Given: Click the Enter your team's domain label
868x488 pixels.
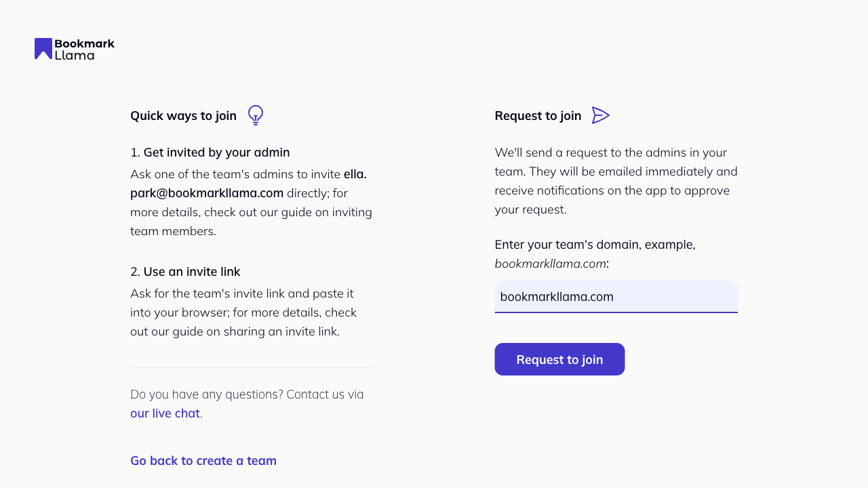Looking at the screenshot, I should (x=595, y=245).
